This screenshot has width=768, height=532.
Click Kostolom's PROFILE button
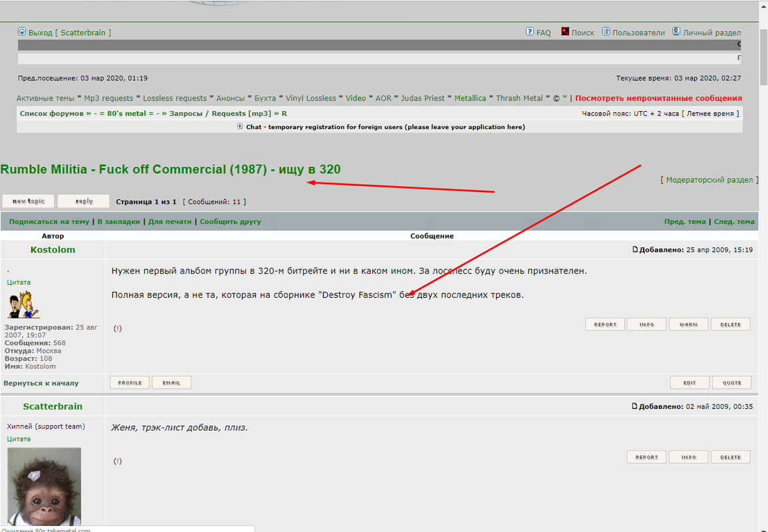click(x=130, y=382)
